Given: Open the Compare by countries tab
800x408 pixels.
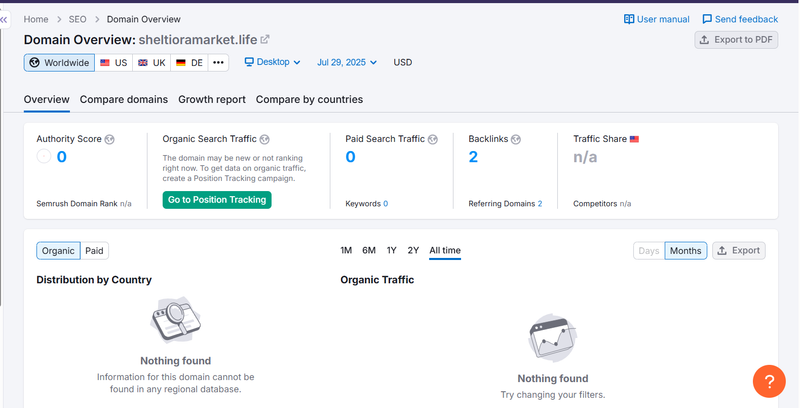Looking at the screenshot, I should tap(309, 99).
